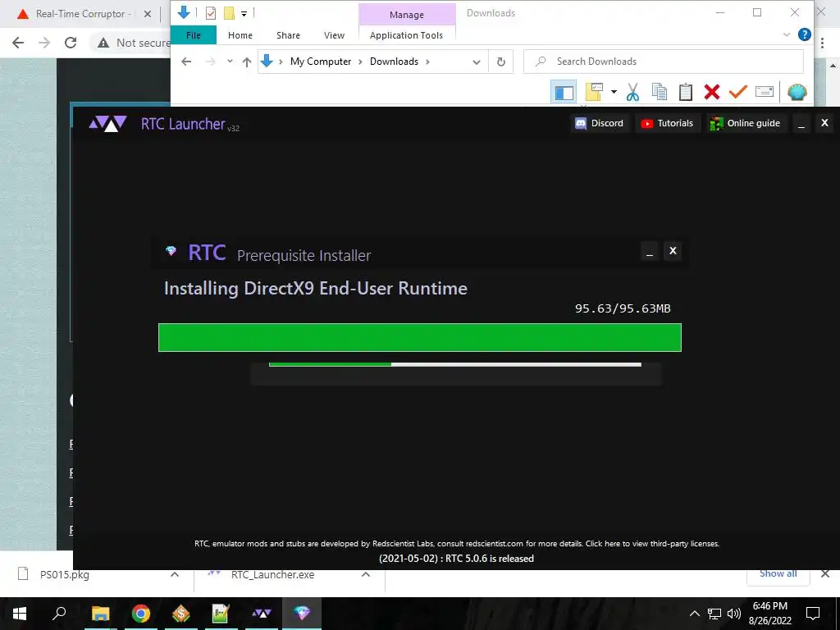The image size is (840, 630).
Task: Go back in the Chrome browser
Action: pyautogui.click(x=18, y=43)
